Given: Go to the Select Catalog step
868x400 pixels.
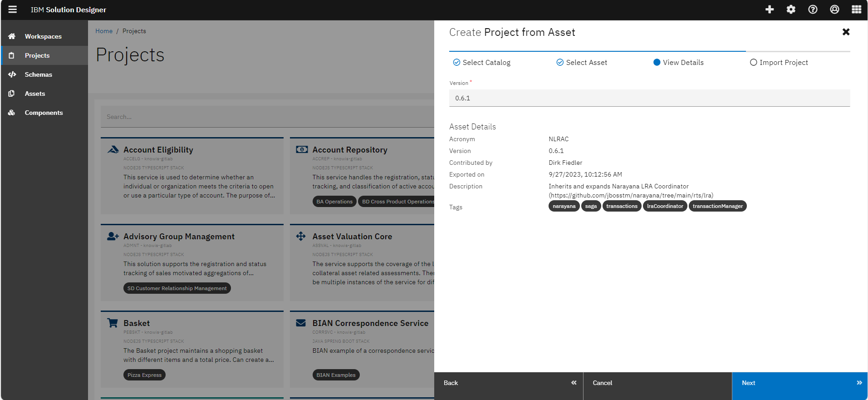Looking at the screenshot, I should [482, 63].
